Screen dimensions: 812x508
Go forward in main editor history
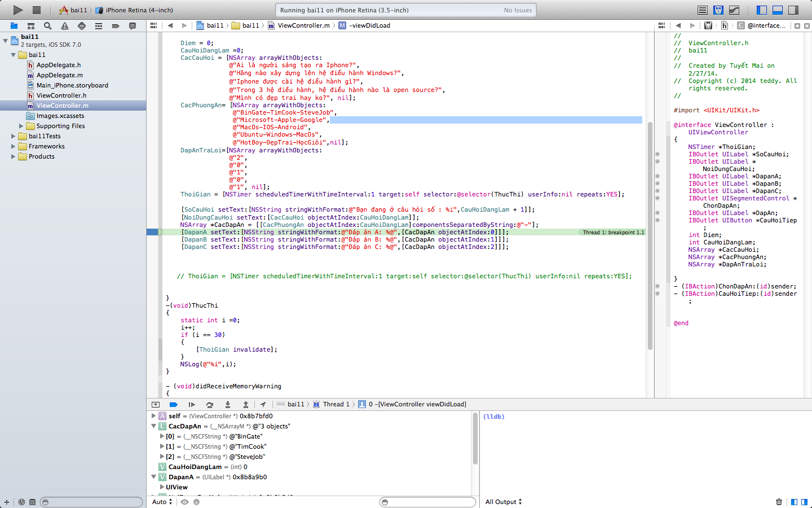pyautogui.click(x=184, y=25)
